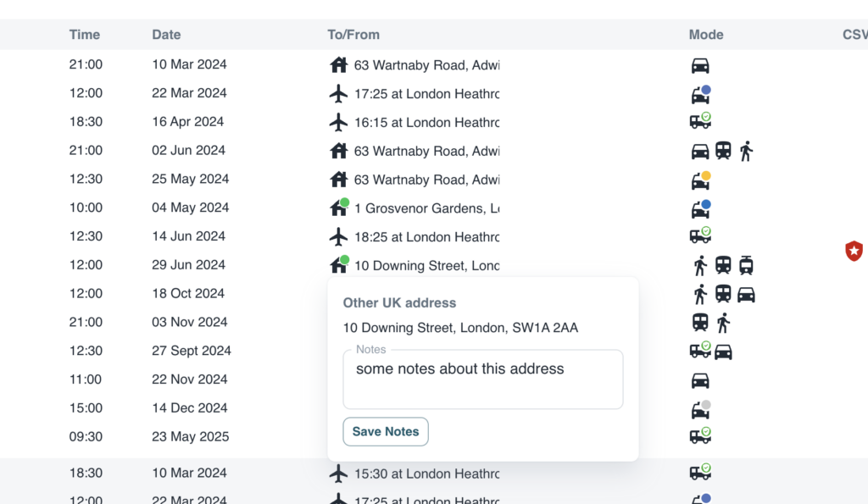Screen dimensions: 868x504
Task: Click inside the Notes text field
Action: point(482,380)
